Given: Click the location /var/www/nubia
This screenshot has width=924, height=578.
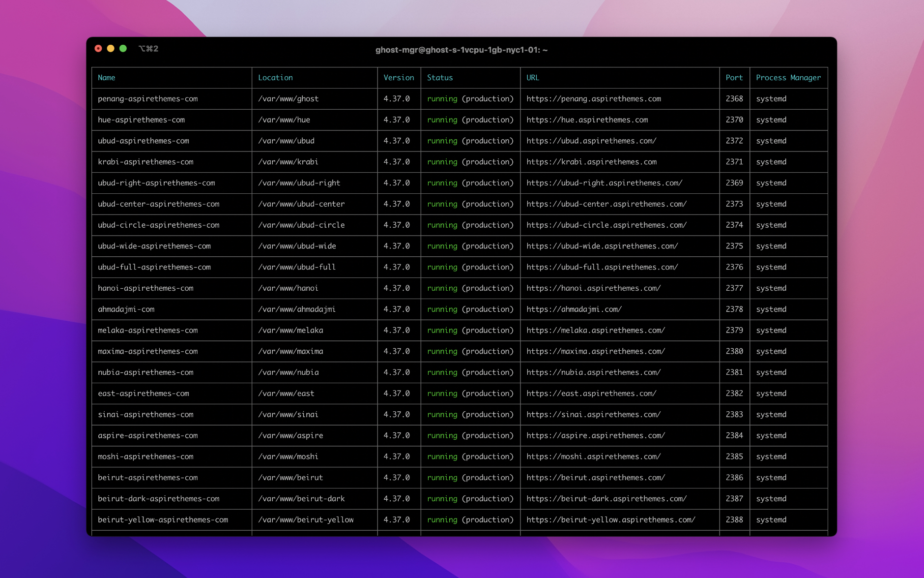Looking at the screenshot, I should point(289,372).
